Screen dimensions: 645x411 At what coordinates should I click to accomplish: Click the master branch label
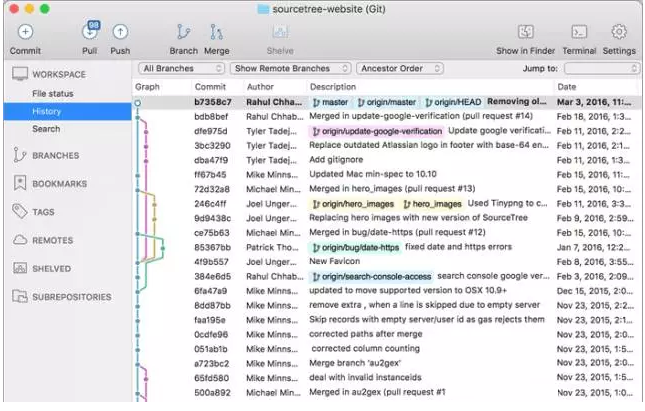pos(330,102)
